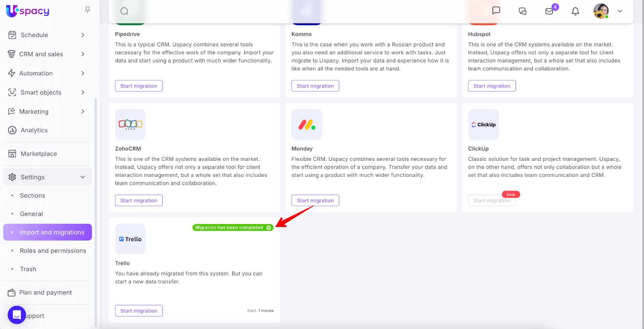Open the mail inbox icon with badge

point(549,11)
